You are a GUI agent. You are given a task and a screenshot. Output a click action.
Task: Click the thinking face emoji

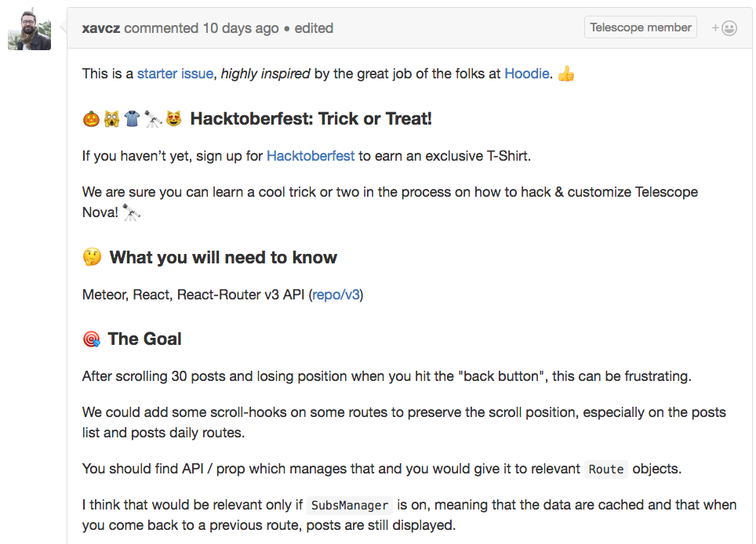(x=92, y=257)
